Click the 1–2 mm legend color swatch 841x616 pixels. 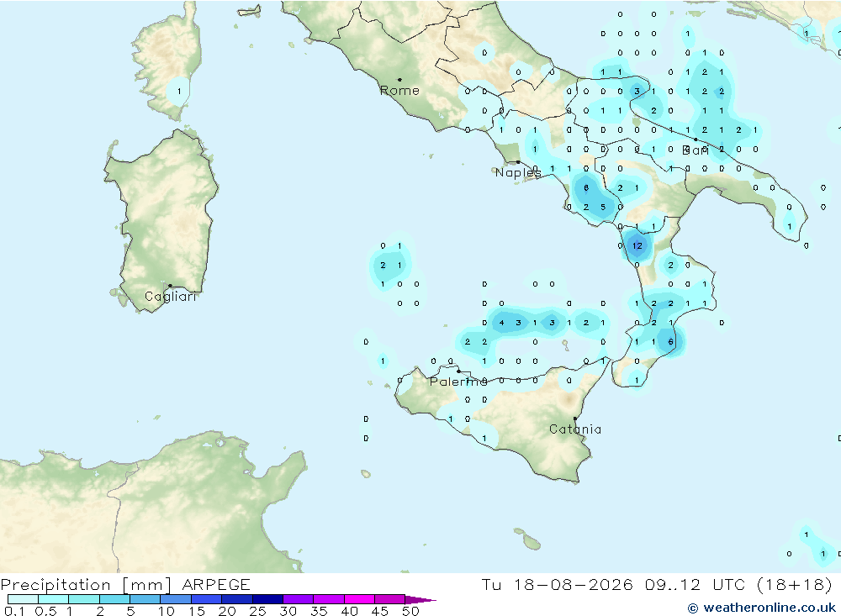[x=84, y=599]
